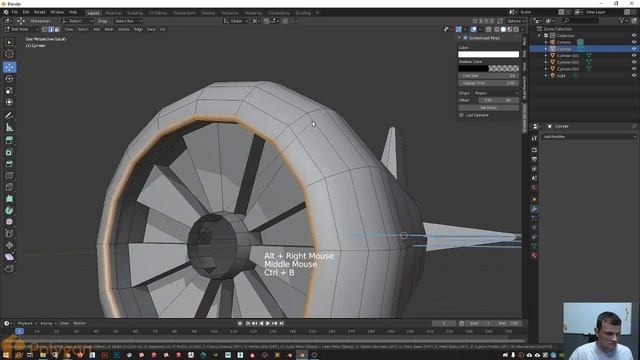Hide the selected Cylinder via eye icon

pos(634,49)
